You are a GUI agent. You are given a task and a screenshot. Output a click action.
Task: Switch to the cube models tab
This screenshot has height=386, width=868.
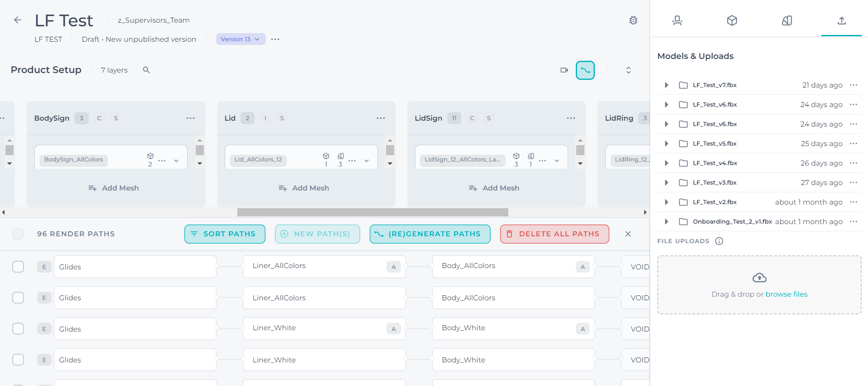[x=732, y=20]
